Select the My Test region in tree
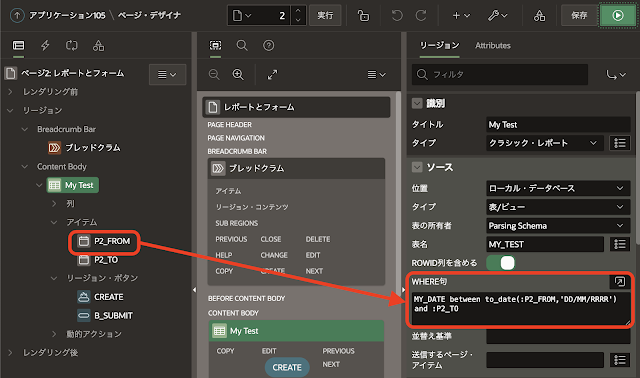Image resolution: width=640 pixels, height=378 pixels. click(x=72, y=185)
